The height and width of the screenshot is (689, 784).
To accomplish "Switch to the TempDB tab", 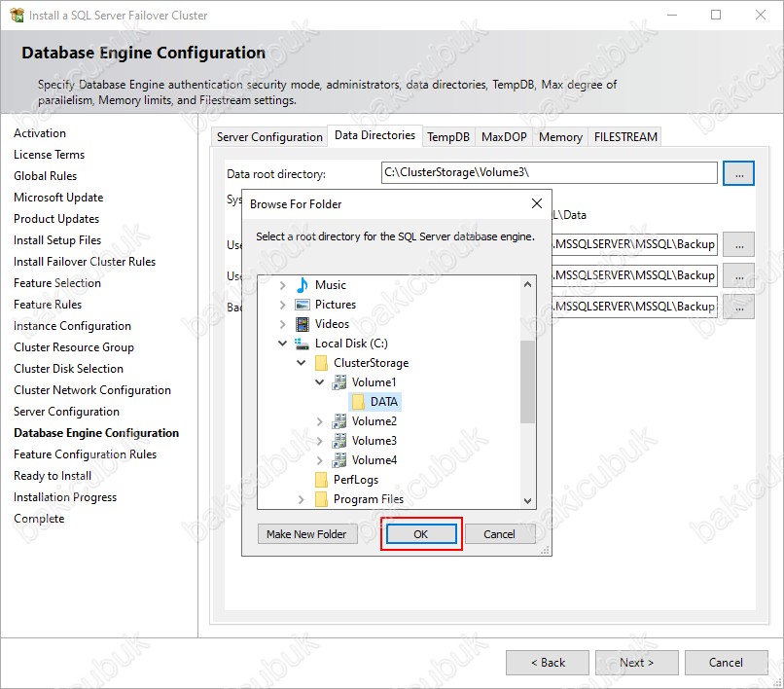I will coord(448,137).
